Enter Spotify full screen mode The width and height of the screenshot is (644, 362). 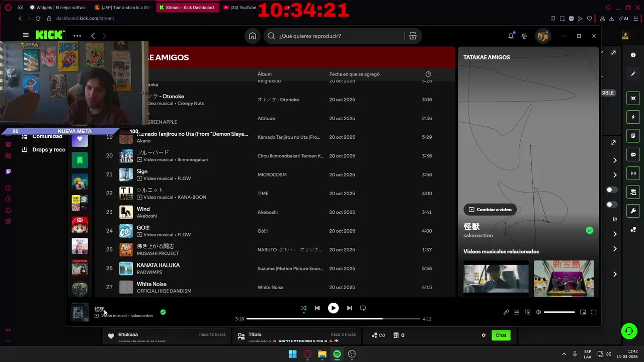594,312
